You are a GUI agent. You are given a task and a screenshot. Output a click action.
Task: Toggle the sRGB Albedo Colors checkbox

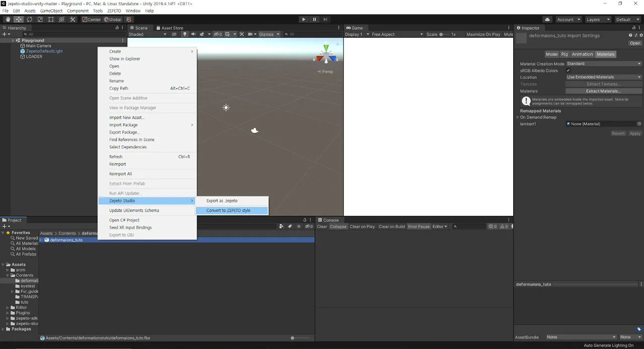(569, 70)
